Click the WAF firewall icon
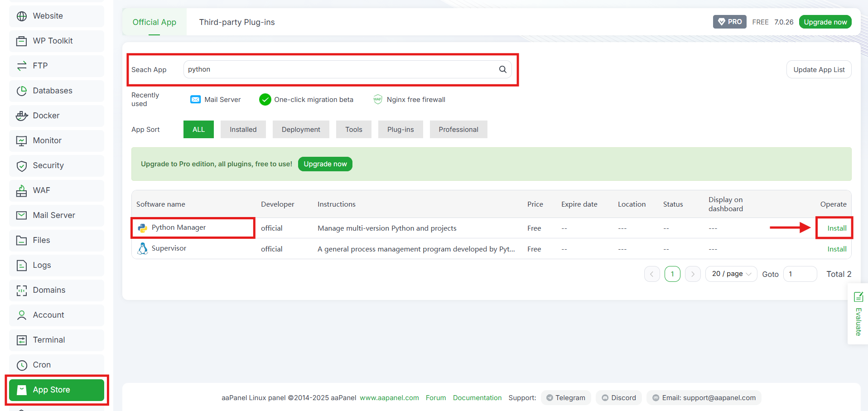 tap(22, 190)
